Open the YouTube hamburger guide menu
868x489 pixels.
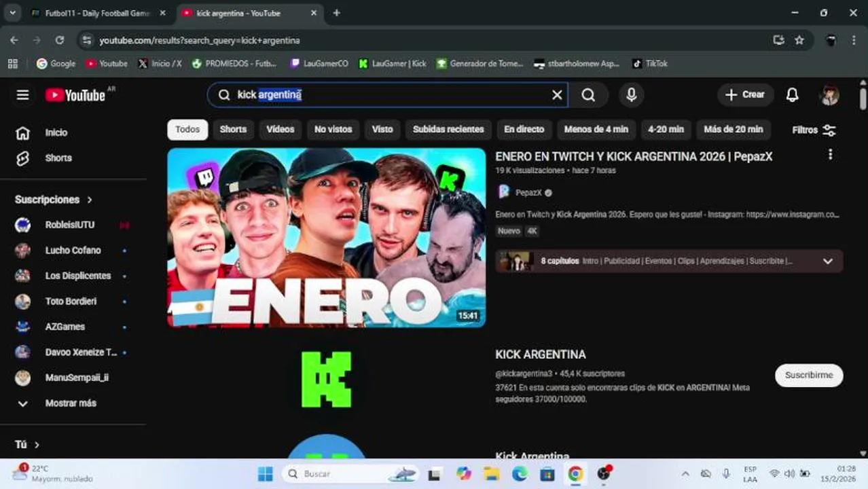[x=23, y=95]
